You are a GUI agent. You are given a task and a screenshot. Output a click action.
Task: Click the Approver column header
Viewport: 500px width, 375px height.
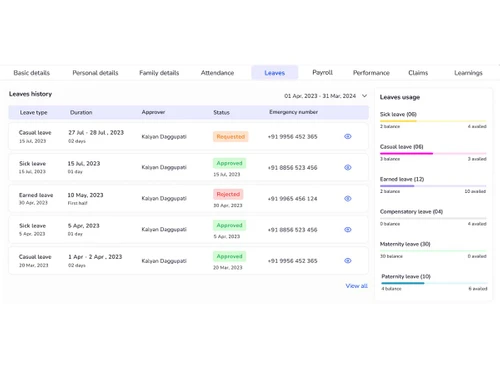tap(153, 112)
